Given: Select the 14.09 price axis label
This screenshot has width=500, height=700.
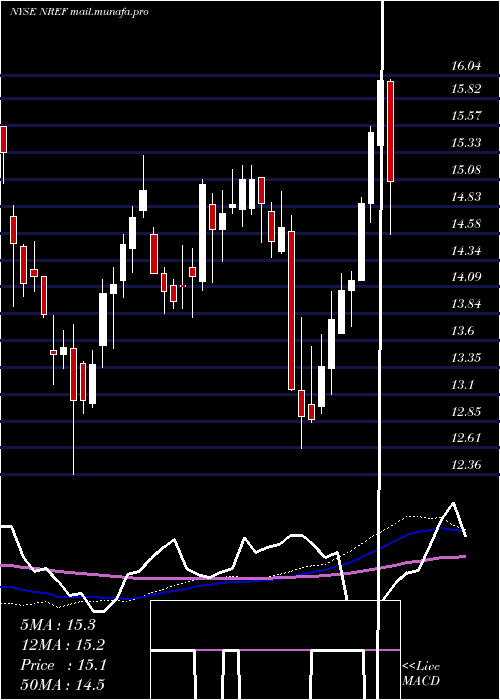Looking at the screenshot, I should (466, 277).
